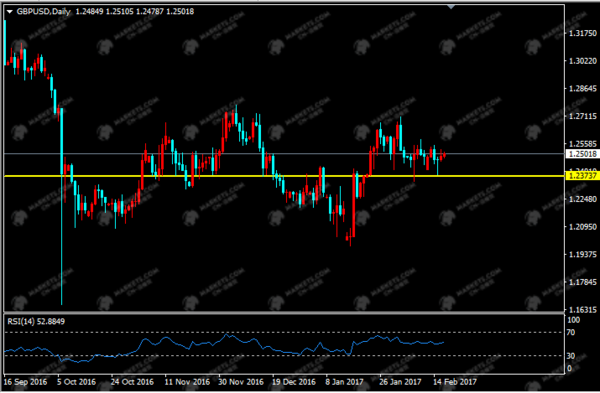Click the RSI 70 level label
The image size is (600, 393).
[x=571, y=332]
